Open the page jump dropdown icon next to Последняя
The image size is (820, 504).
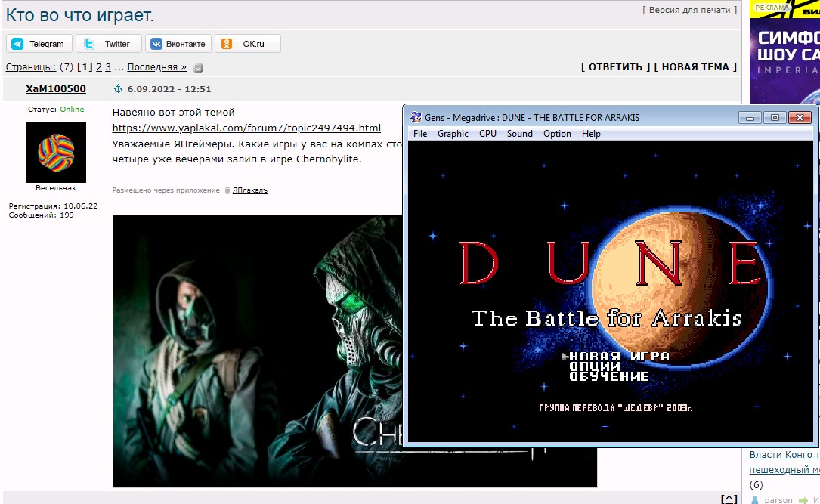198,68
